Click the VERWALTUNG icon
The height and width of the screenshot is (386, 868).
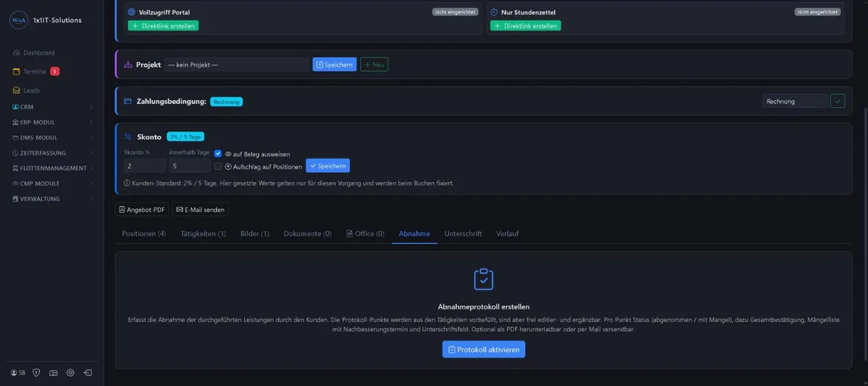tap(15, 199)
